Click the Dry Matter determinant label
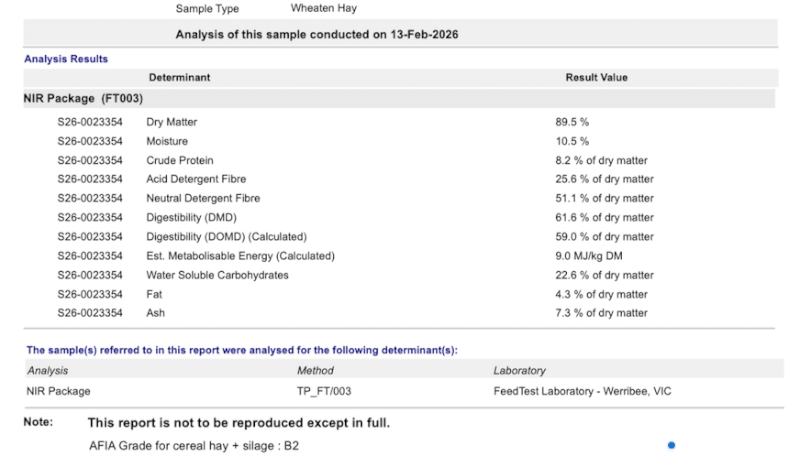The image size is (800, 467). (x=172, y=122)
